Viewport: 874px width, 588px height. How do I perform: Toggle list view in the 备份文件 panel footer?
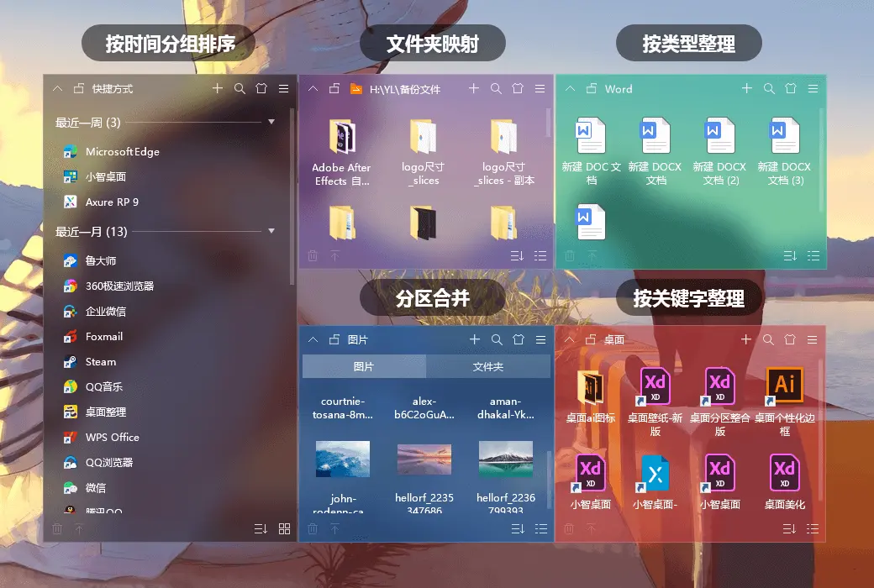click(x=540, y=255)
